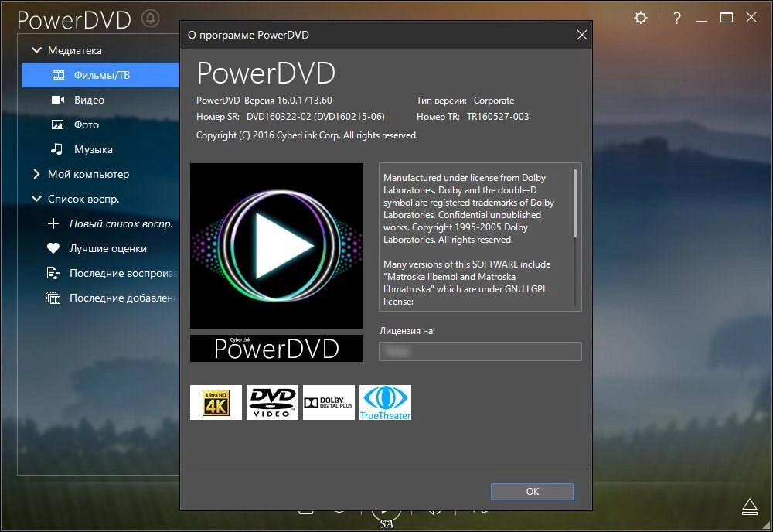Close the О программе PowerDVD dialog
773x532 pixels.
point(582,35)
